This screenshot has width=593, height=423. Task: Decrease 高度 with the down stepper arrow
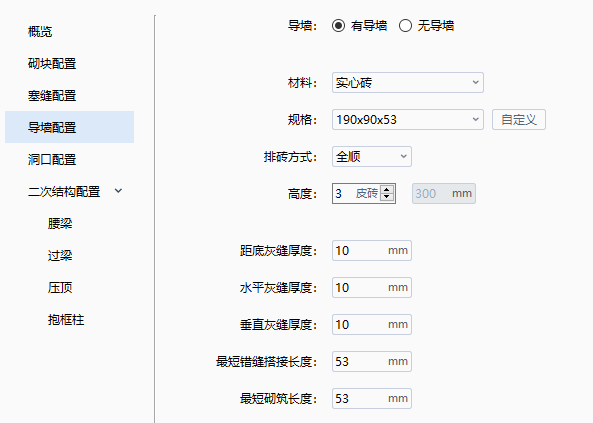coord(387,197)
